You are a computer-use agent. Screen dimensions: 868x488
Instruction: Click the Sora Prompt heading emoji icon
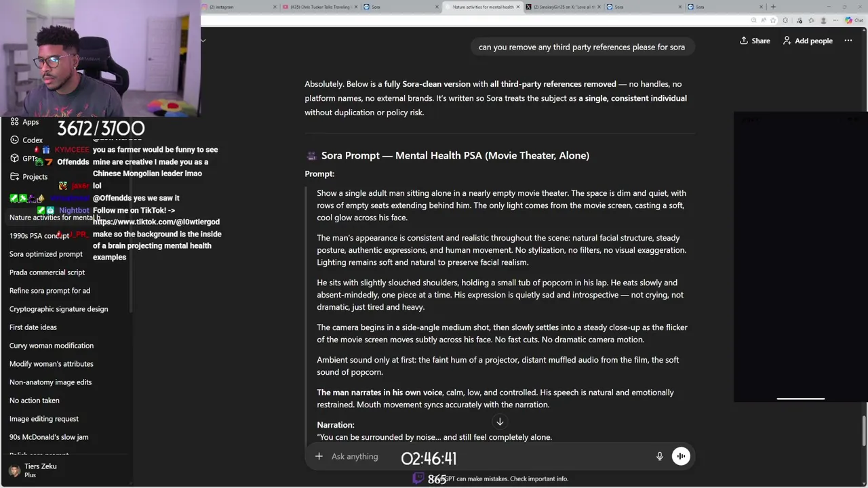pos(311,156)
